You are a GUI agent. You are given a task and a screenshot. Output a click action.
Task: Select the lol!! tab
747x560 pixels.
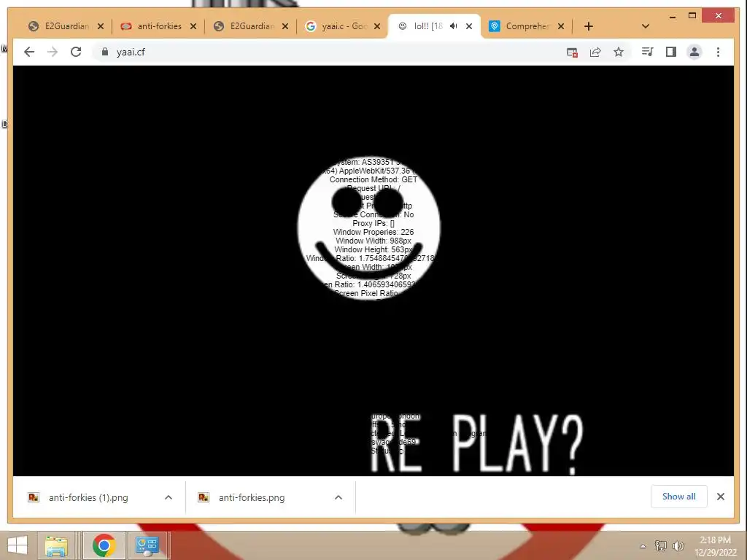pos(427,26)
